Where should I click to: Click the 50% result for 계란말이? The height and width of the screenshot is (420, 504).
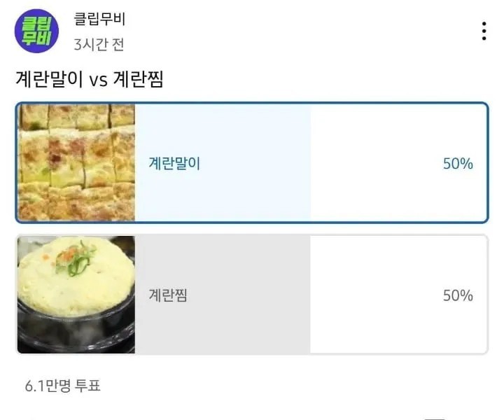click(x=458, y=164)
